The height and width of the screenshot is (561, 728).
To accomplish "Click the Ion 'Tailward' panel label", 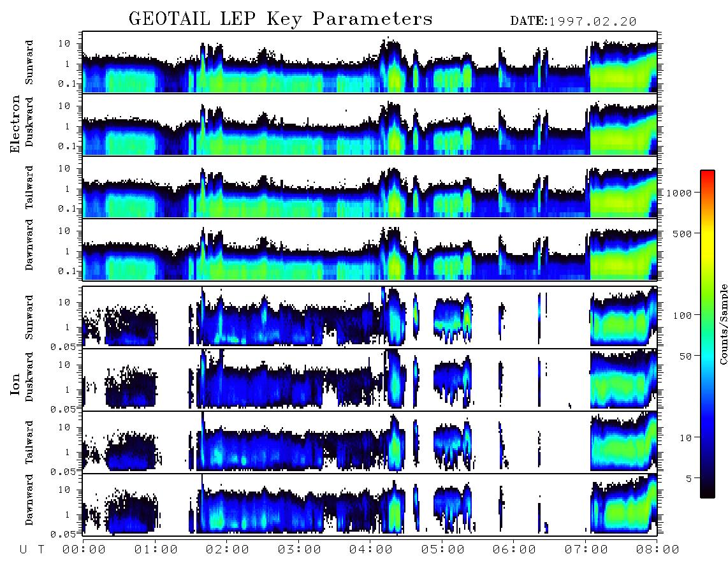I will 29,442.
